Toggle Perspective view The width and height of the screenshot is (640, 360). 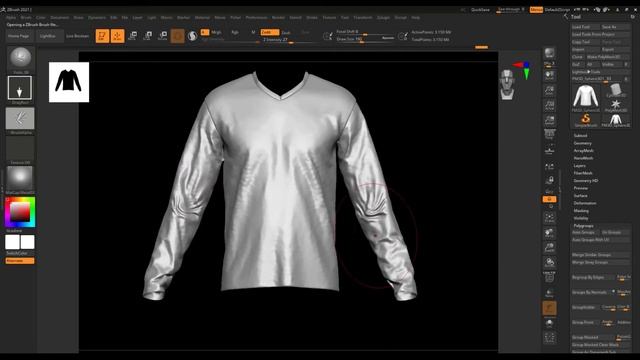pyautogui.click(x=549, y=136)
